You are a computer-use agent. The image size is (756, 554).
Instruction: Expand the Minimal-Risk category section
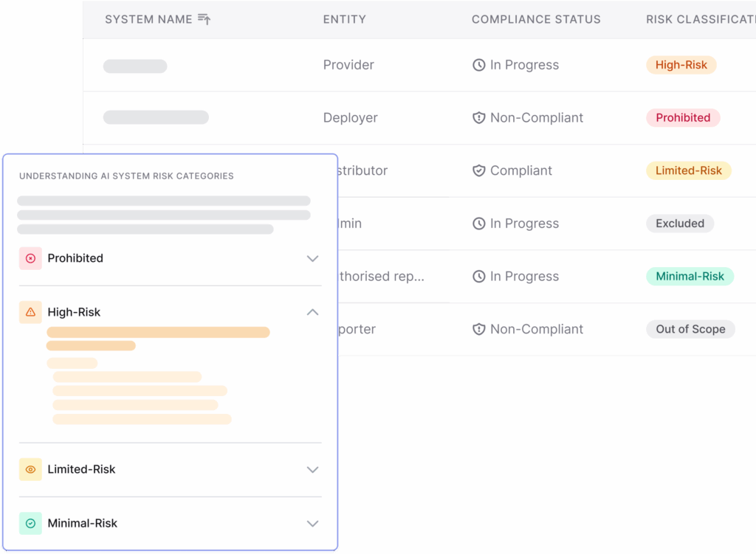312,524
